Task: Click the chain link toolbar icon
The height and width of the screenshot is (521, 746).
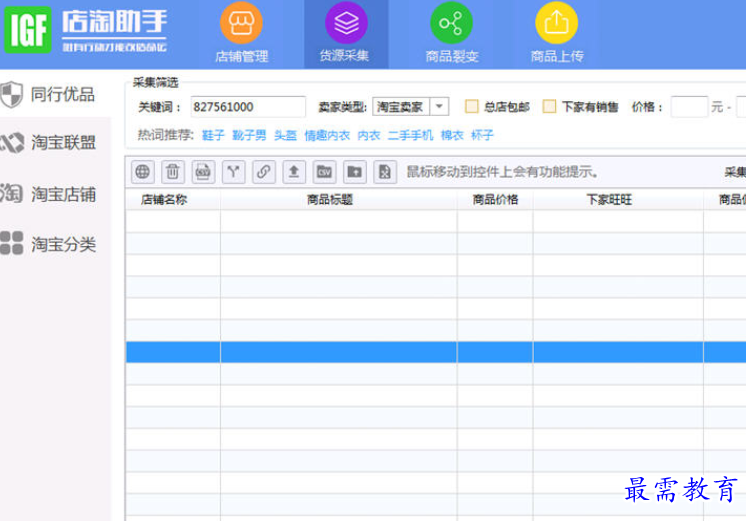Action: click(263, 172)
